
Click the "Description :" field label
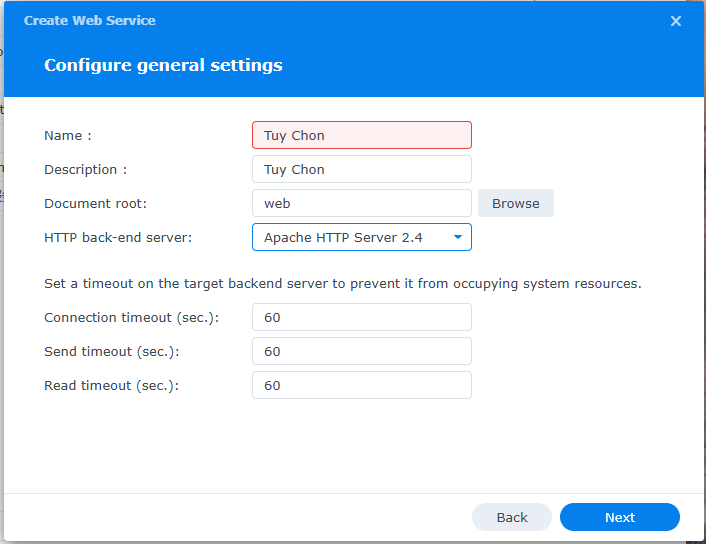coord(85,169)
